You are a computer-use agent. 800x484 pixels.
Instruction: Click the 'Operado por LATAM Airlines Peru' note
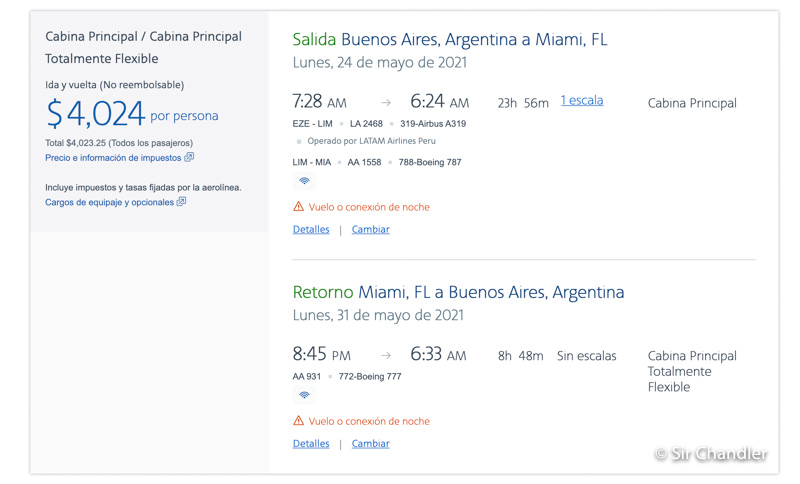[371, 141]
